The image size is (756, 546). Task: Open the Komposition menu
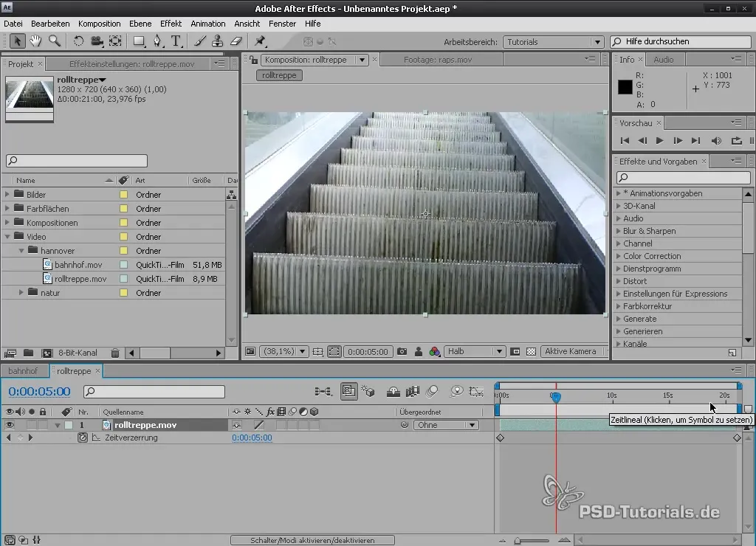pyautogui.click(x=100, y=24)
